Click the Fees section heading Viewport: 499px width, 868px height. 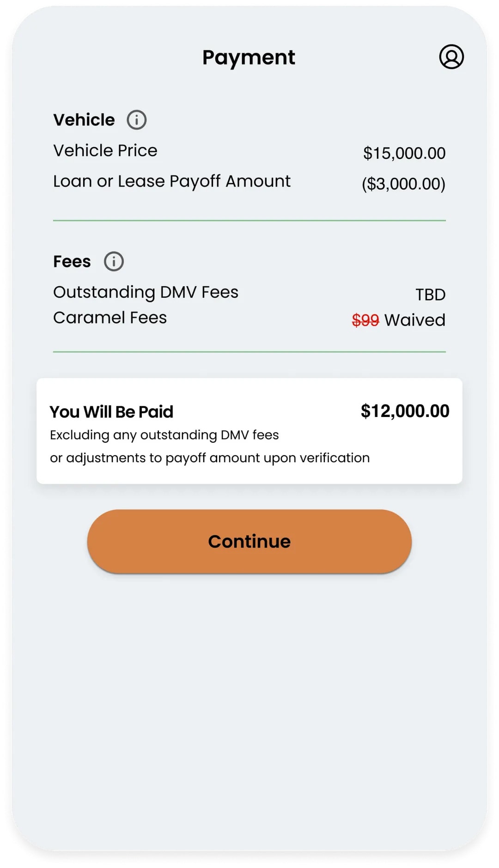pos(72,262)
